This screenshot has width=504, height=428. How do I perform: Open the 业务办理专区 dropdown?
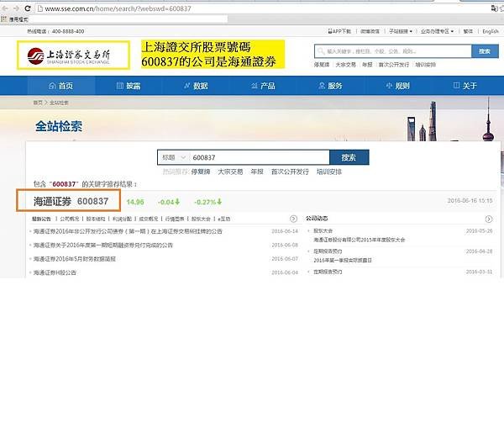coord(437,31)
